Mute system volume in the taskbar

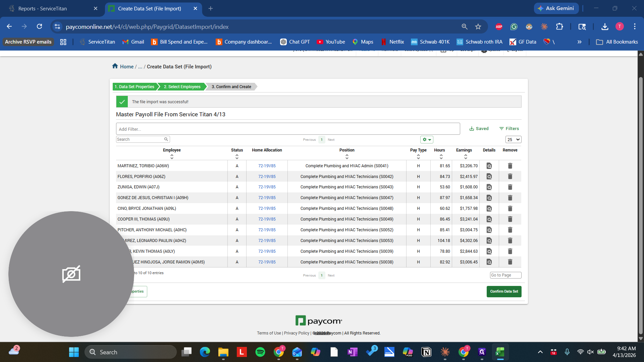(x=590, y=352)
